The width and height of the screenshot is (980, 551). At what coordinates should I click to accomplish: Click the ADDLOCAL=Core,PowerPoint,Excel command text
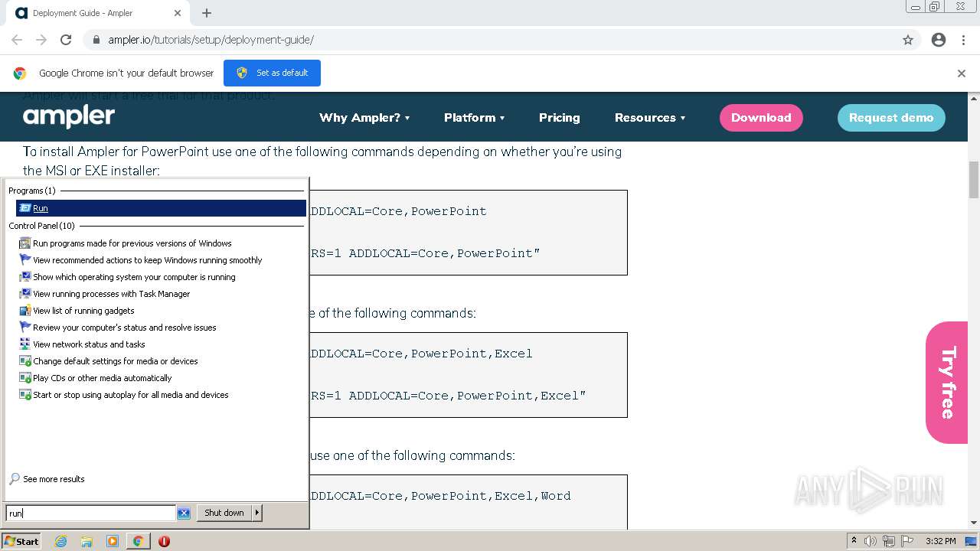coord(420,354)
